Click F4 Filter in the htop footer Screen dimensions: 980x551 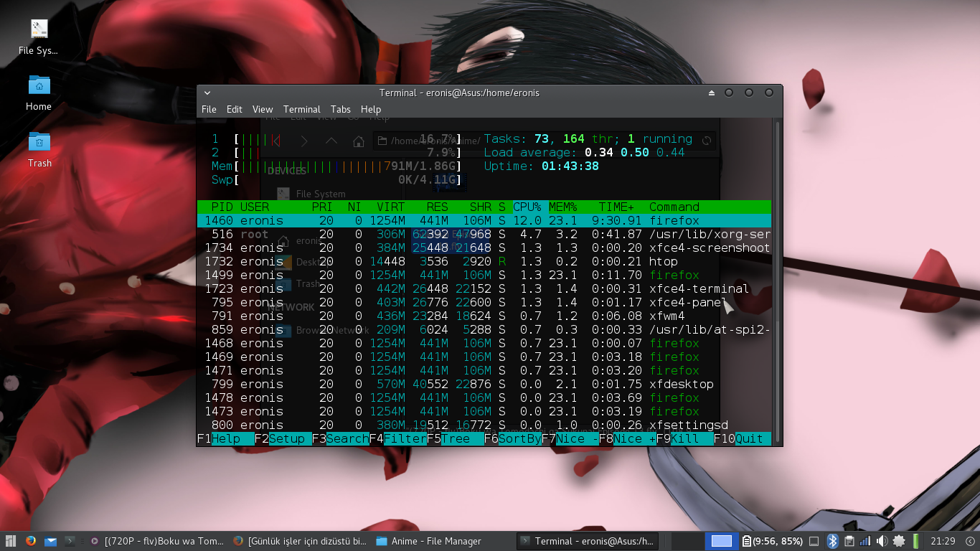pyautogui.click(x=398, y=438)
